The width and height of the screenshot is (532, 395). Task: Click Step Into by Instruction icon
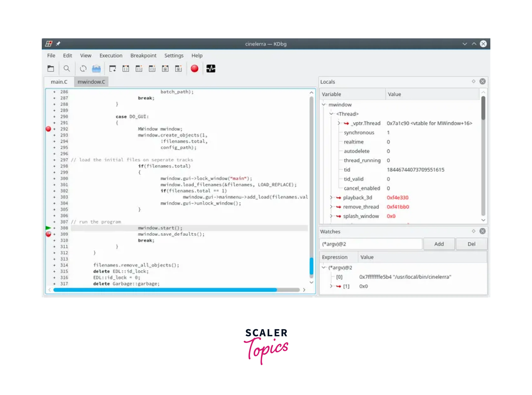(x=165, y=69)
